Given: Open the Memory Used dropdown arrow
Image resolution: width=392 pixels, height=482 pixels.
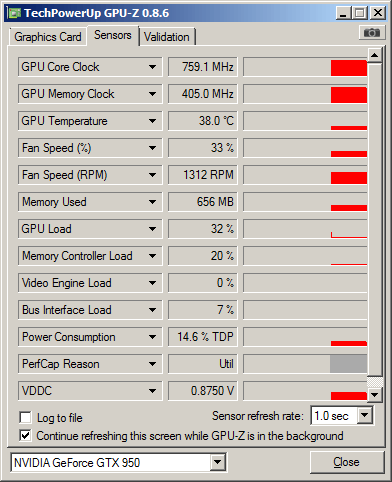Looking at the screenshot, I should [152, 202].
